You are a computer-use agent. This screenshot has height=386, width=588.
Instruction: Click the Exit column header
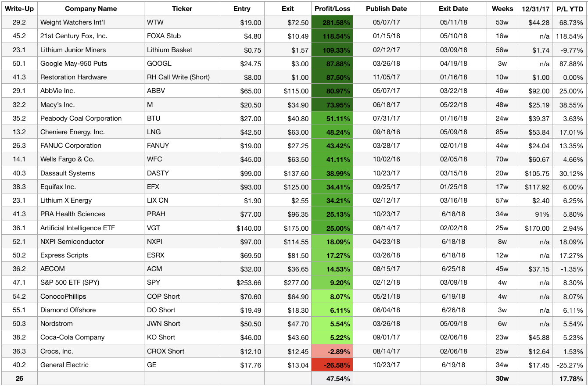(x=288, y=8)
